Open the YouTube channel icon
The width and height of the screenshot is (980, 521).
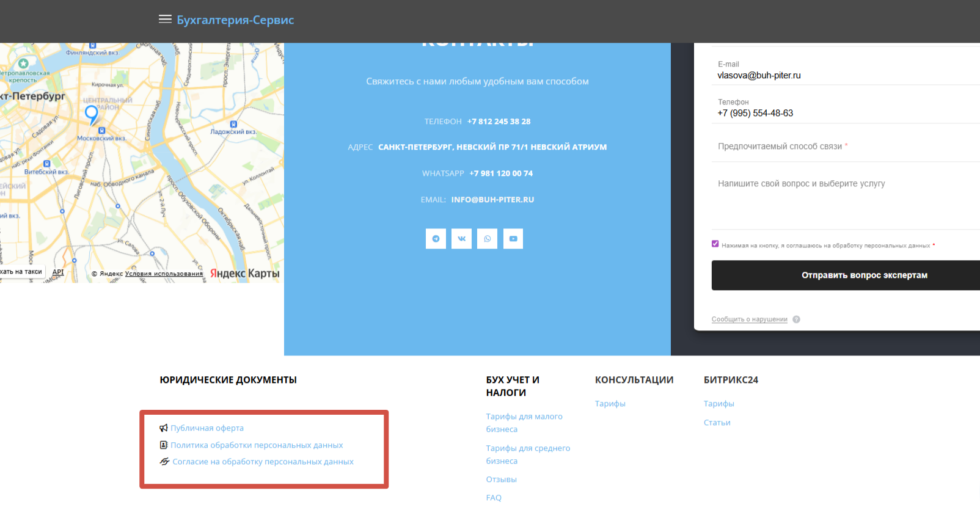pyautogui.click(x=513, y=239)
